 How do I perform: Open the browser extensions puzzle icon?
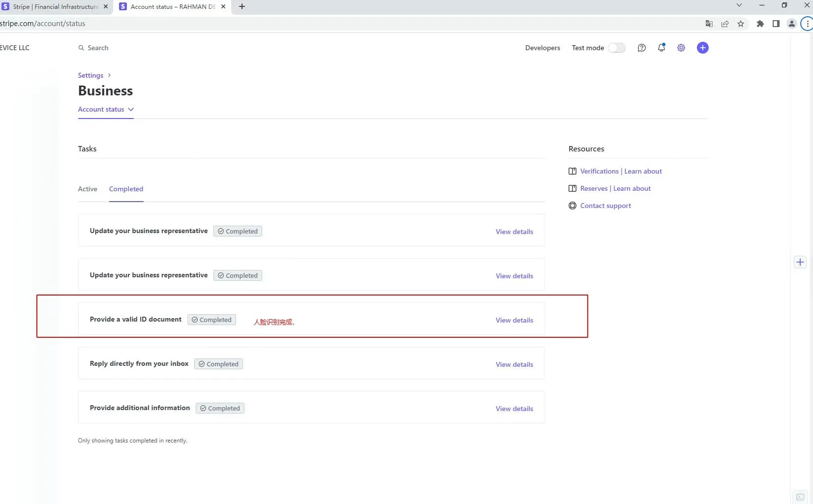click(760, 24)
